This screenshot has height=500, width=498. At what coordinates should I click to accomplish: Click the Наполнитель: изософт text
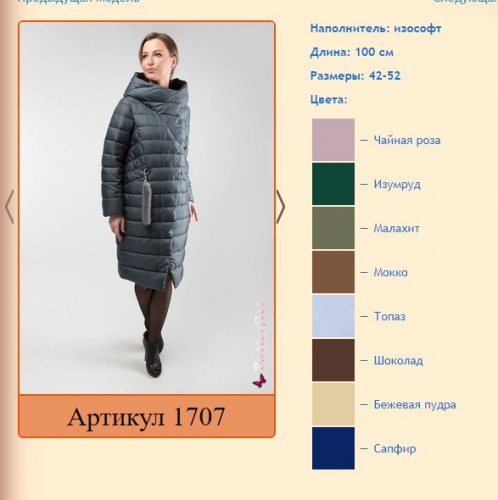pos(376,29)
